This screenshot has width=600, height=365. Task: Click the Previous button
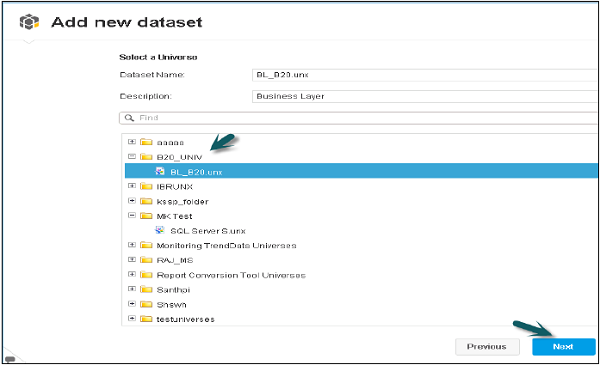click(x=487, y=347)
